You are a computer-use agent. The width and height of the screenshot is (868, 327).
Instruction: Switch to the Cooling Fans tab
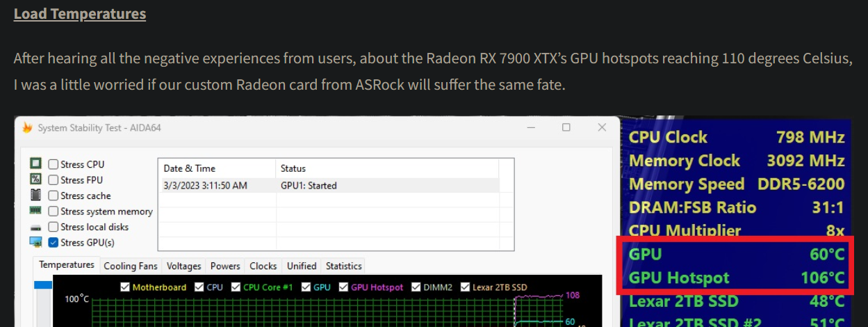pyautogui.click(x=131, y=266)
